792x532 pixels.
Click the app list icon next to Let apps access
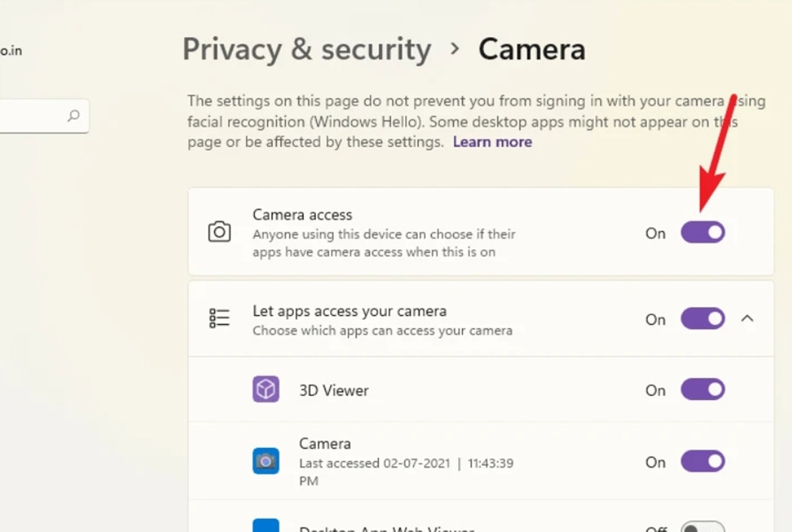tap(219, 317)
